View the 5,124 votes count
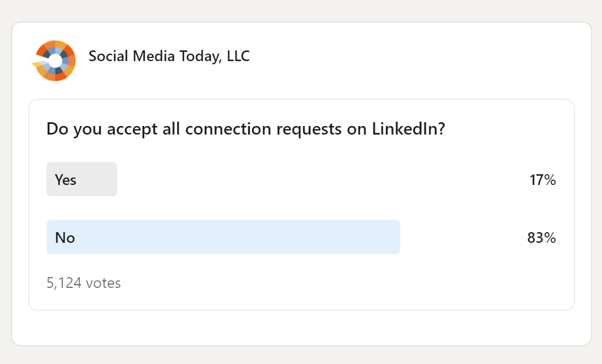The height and width of the screenshot is (364, 602). (84, 283)
